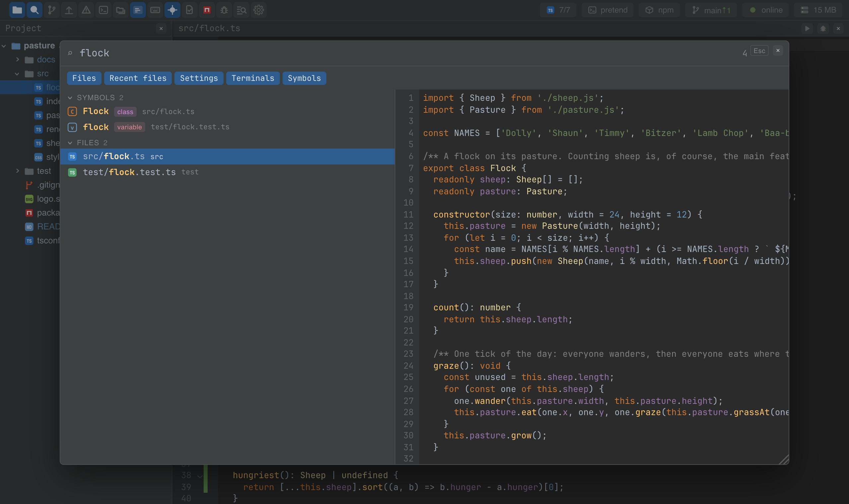849x504 pixels.
Task: Open the 'pretend' terminal status item
Action: (608, 10)
